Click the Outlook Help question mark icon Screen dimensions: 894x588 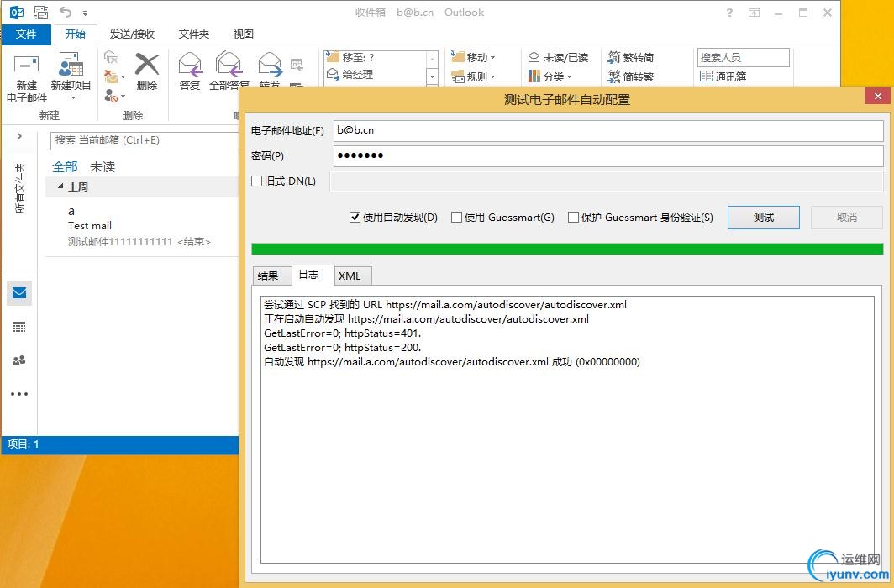tap(729, 13)
